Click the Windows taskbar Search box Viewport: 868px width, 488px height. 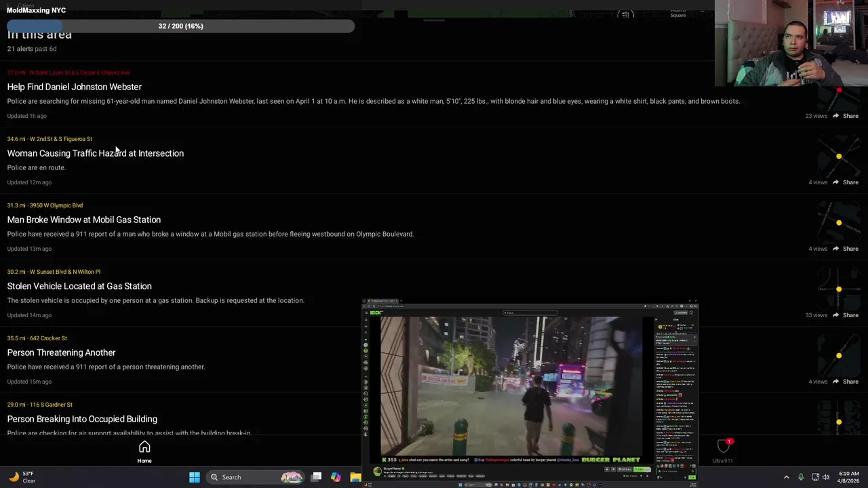point(256,477)
